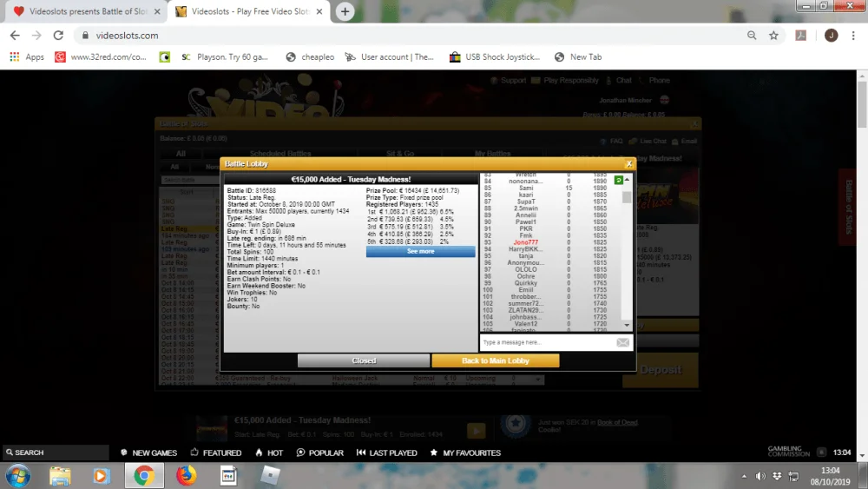The width and height of the screenshot is (868, 489).
Task: Open My Favourites category
Action: click(x=465, y=453)
